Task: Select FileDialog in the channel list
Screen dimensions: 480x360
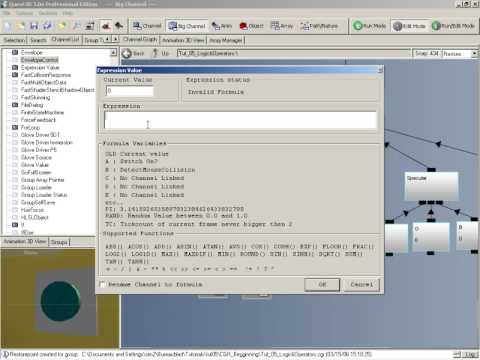Action: coord(32,105)
